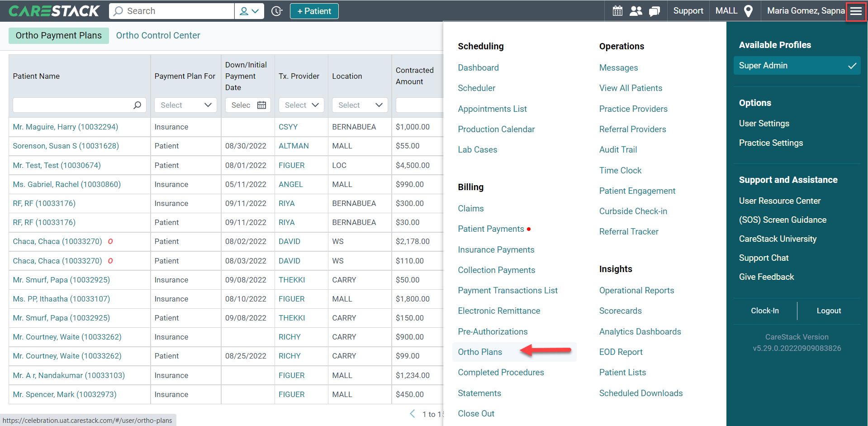This screenshot has width=868, height=426.
Task: Open Collection Payments menu item
Action: point(496,270)
